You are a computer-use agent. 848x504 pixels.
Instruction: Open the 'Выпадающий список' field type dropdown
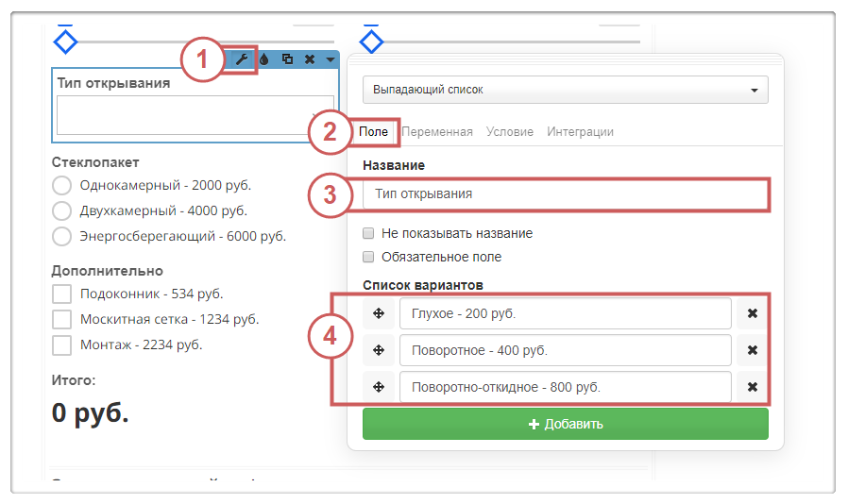coord(565,91)
